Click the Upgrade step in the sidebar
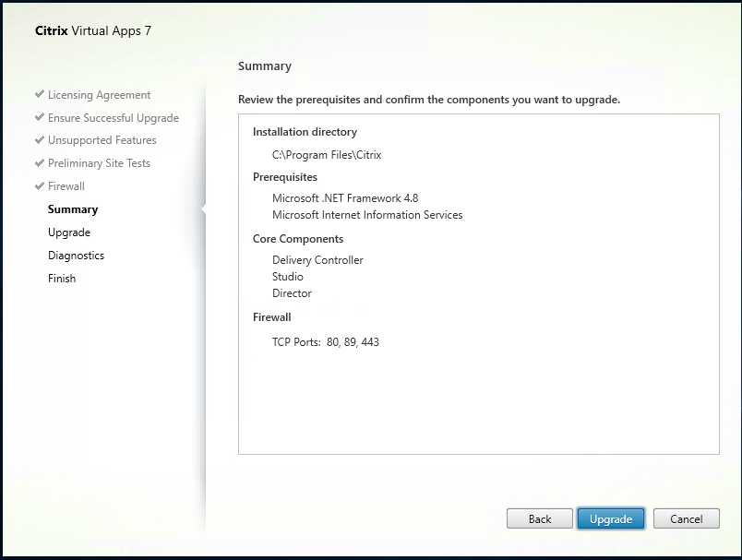The height and width of the screenshot is (560, 742). pos(69,232)
